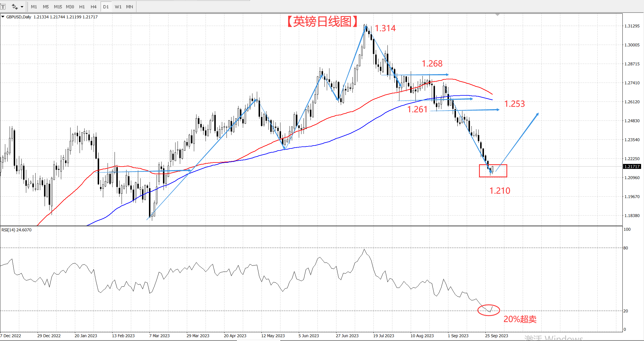Click time axis date 29 Dec 2022
This screenshot has width=644, height=341.
[49, 336]
